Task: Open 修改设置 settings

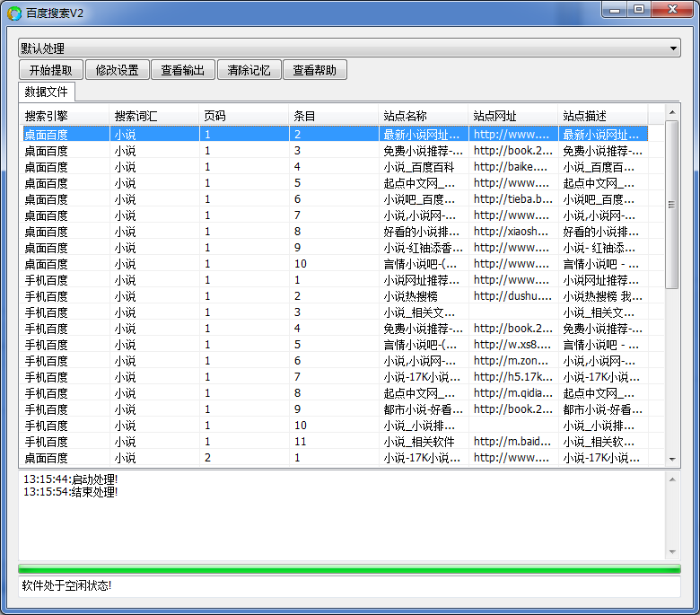Action: pos(117,70)
